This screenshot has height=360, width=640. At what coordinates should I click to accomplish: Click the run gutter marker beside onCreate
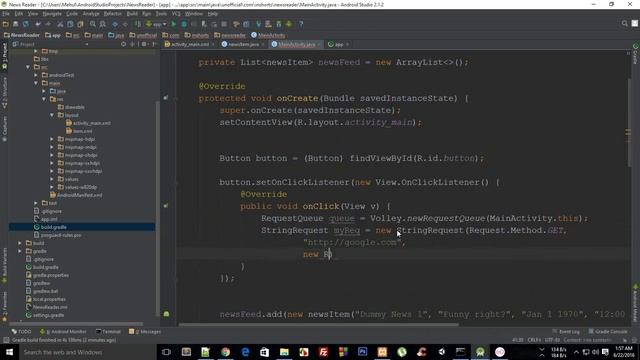click(165, 98)
